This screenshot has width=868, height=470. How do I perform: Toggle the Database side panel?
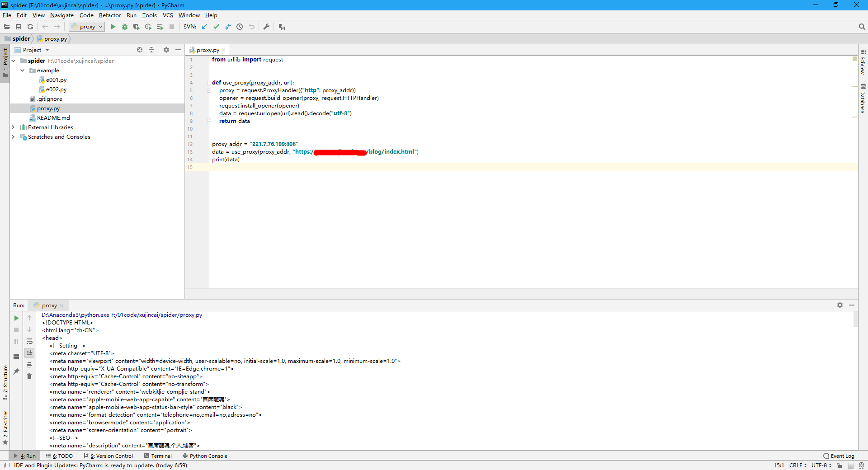[863, 98]
